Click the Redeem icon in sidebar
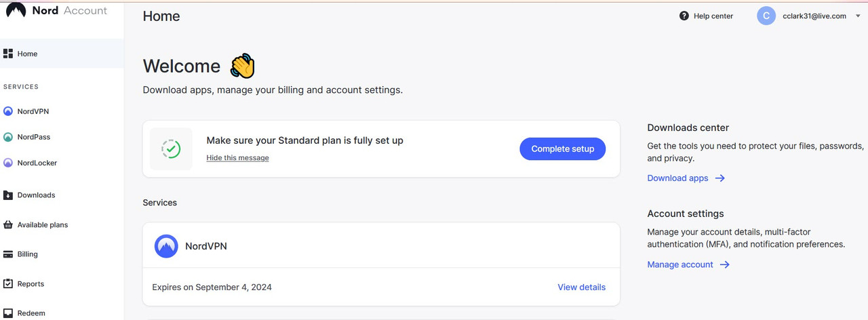The height and width of the screenshot is (320, 868). point(8,313)
